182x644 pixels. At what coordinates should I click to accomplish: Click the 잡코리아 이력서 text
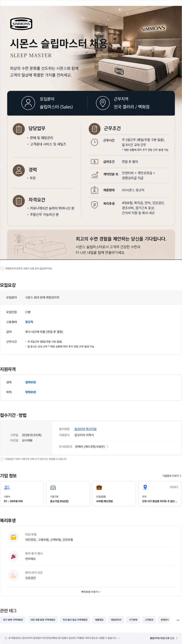(x=84, y=435)
